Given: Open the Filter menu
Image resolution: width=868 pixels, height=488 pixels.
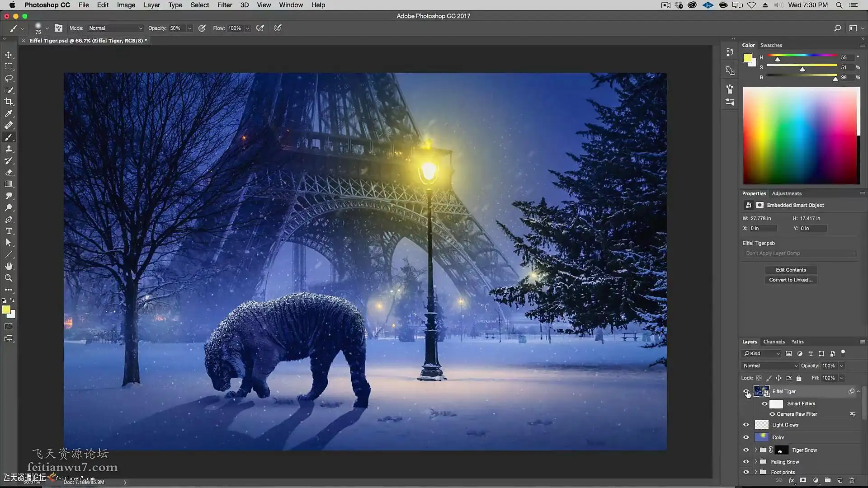Looking at the screenshot, I should [224, 5].
